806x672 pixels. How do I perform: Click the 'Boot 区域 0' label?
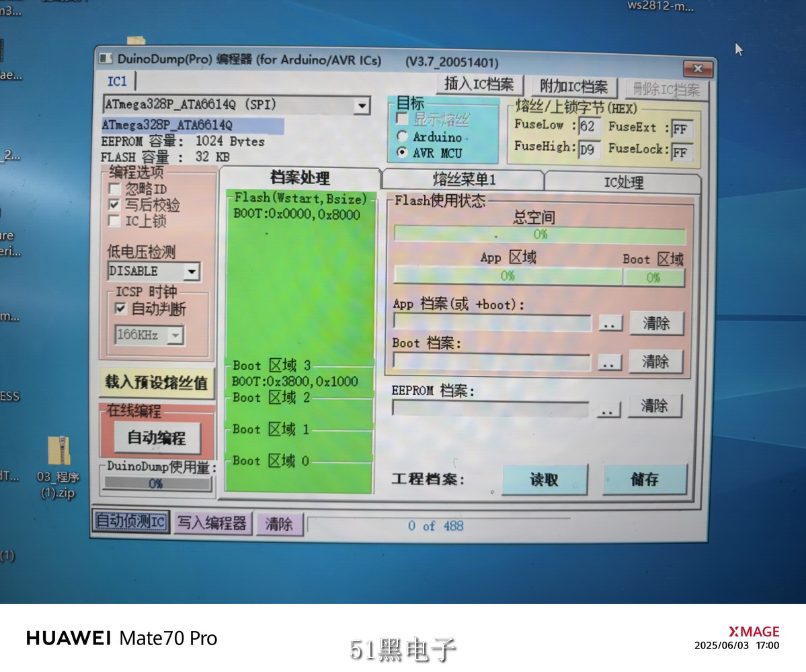pos(271,461)
